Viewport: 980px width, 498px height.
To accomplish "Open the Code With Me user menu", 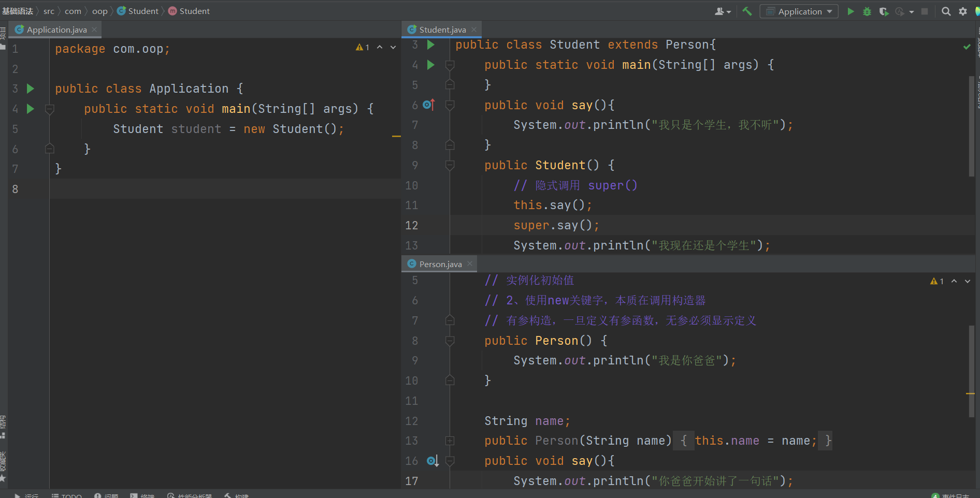I will (723, 11).
